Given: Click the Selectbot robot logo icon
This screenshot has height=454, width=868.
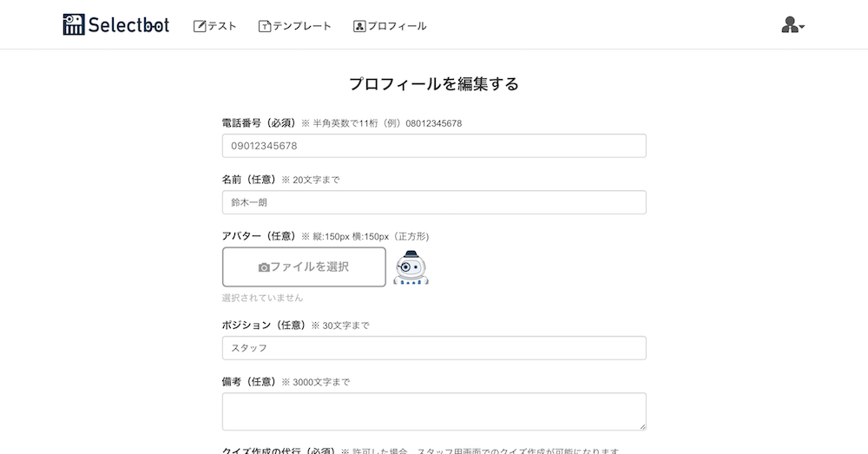Looking at the screenshot, I should (x=74, y=25).
